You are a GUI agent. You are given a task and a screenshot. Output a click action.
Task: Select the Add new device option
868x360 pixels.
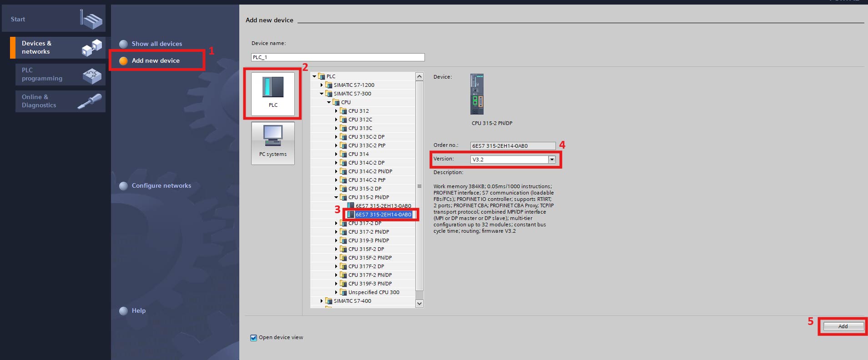[156, 60]
